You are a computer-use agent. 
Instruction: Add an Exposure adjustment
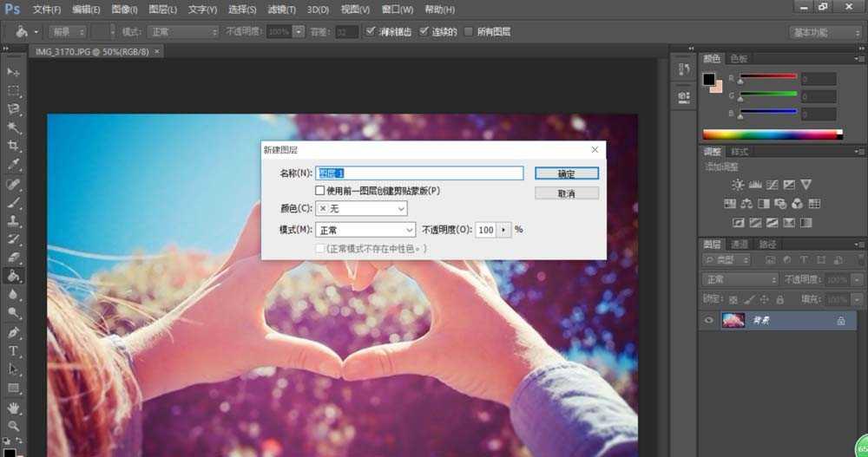click(x=789, y=185)
